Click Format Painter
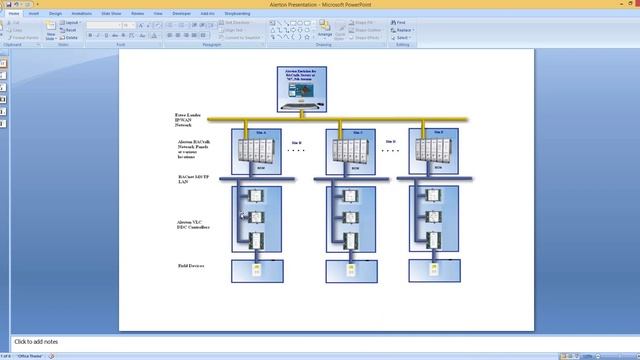 click(x=24, y=38)
